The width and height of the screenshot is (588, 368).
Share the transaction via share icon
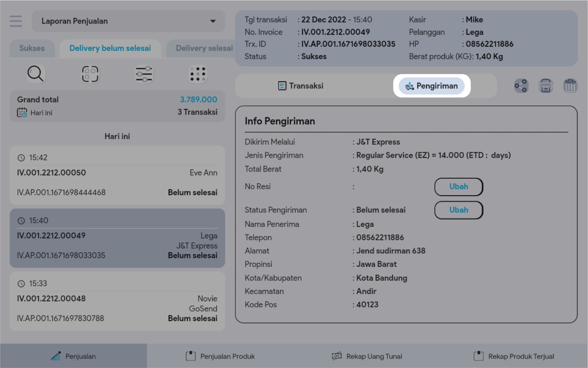(521, 86)
